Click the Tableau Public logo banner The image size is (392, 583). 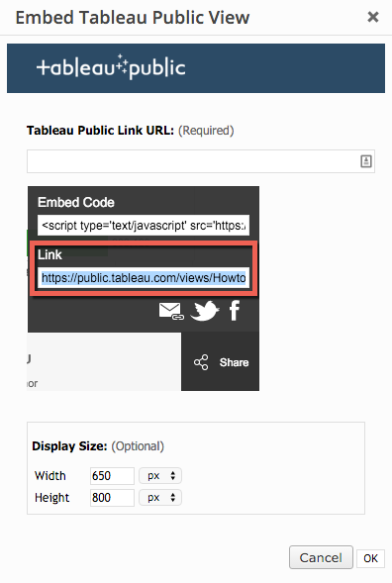[196, 68]
